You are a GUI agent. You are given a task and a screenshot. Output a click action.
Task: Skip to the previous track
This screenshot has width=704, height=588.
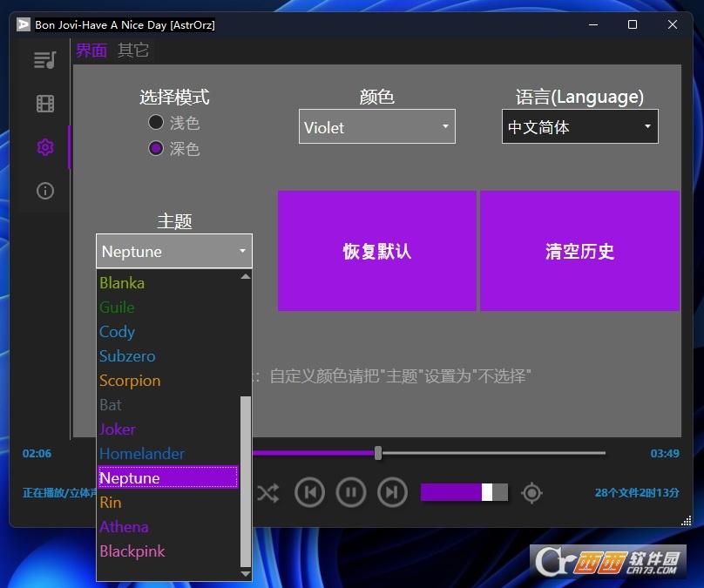(x=310, y=492)
